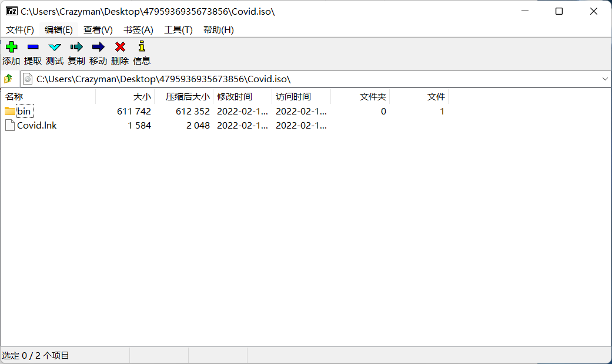Close the 7-Zip window
The width and height of the screenshot is (612, 364).
pos(594,11)
